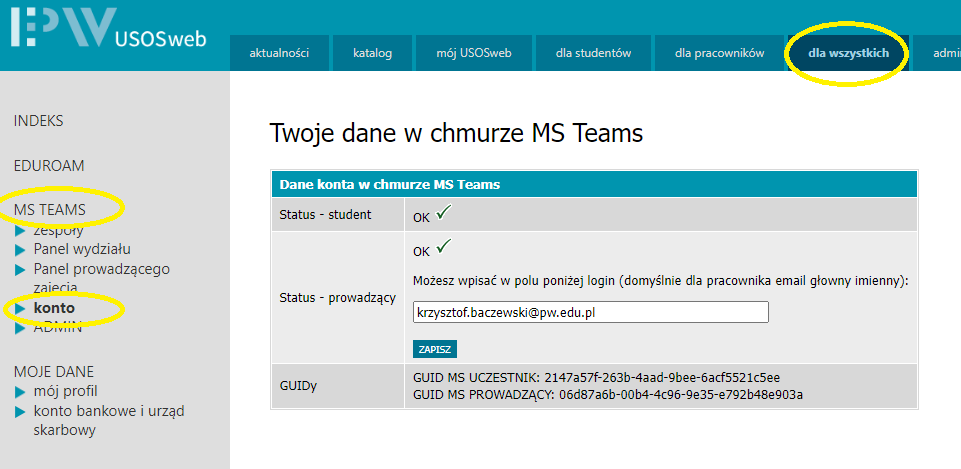The height and width of the screenshot is (469, 961).
Task: Open Panel wydziału link
Action: pyautogui.click(x=82, y=250)
